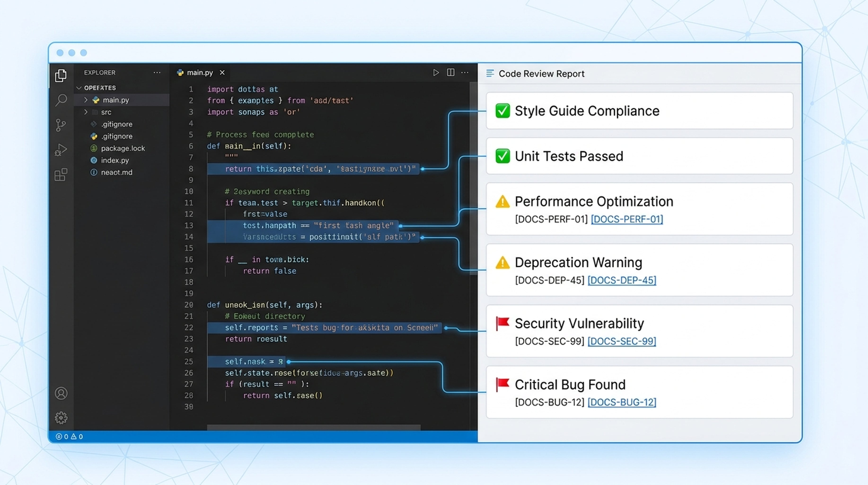Image resolution: width=868 pixels, height=485 pixels.
Task: Click the horizontal scrollbar below the code
Action: tap(313, 427)
